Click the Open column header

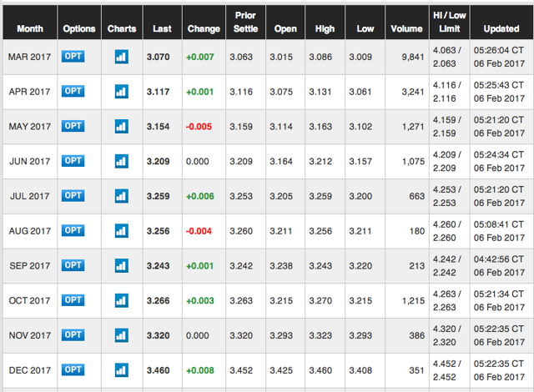(285, 23)
